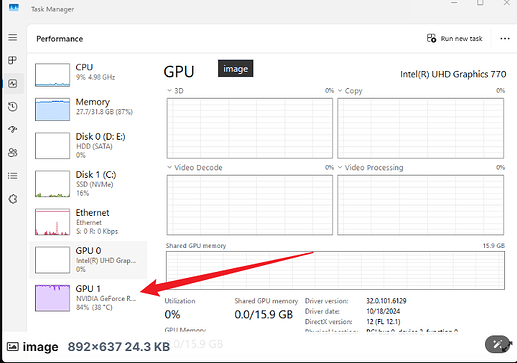This screenshot has width=517, height=363.
Task: Click the Memory 27.7/31.8 GB (87%) text
Action: tap(104, 112)
